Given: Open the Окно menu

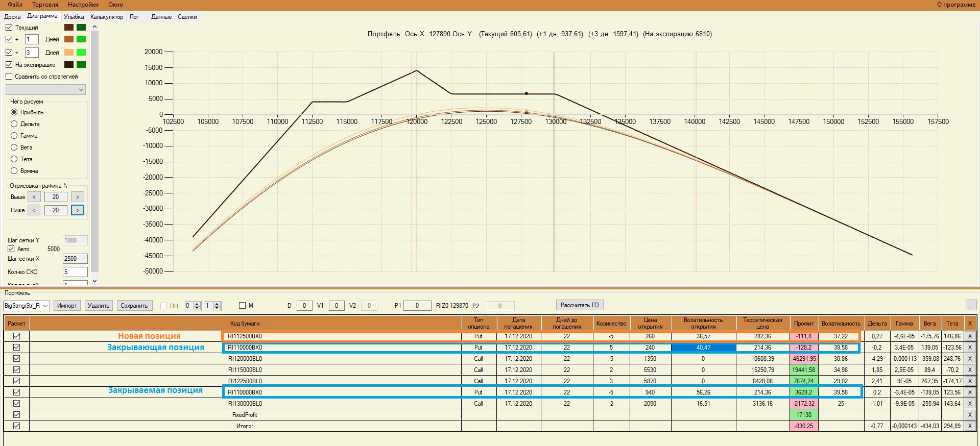Looking at the screenshot, I should click(x=115, y=5).
